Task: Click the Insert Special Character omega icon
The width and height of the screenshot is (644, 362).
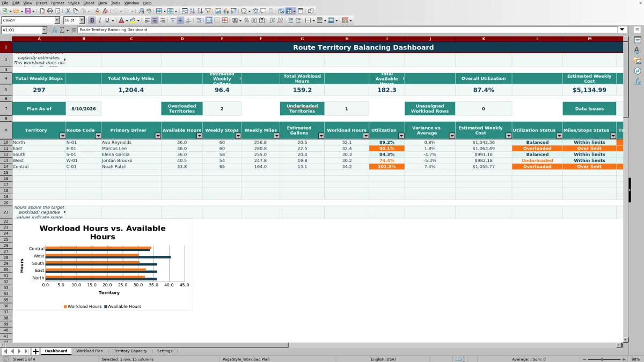Action: 244,11
